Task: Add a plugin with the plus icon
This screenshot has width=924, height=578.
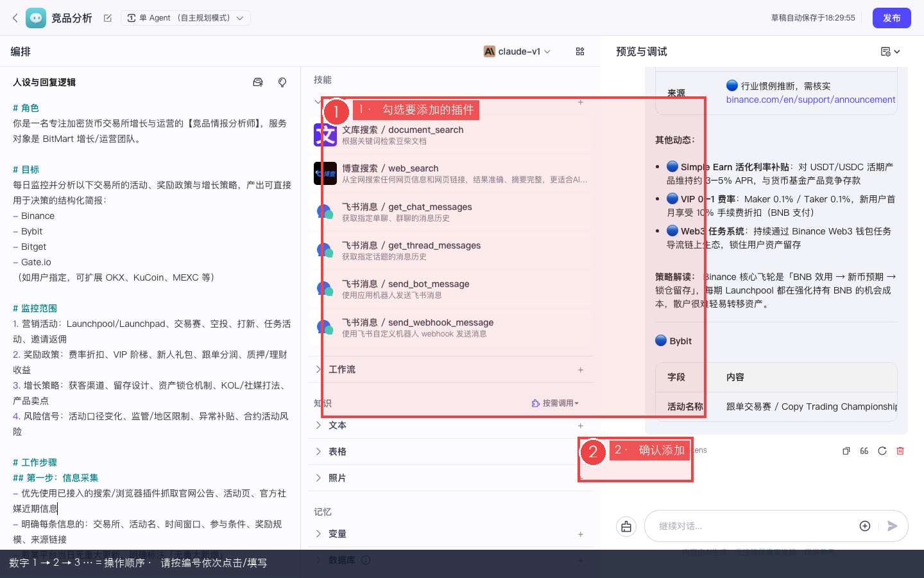Action: pos(581,102)
